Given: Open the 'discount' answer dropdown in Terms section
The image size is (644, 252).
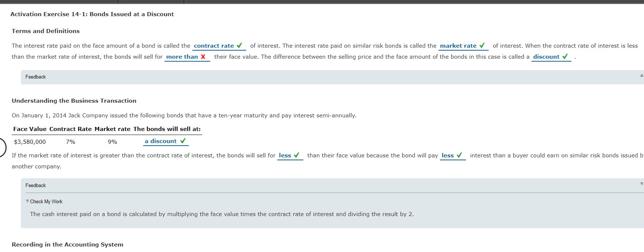Looking at the screenshot, I should (551, 57).
